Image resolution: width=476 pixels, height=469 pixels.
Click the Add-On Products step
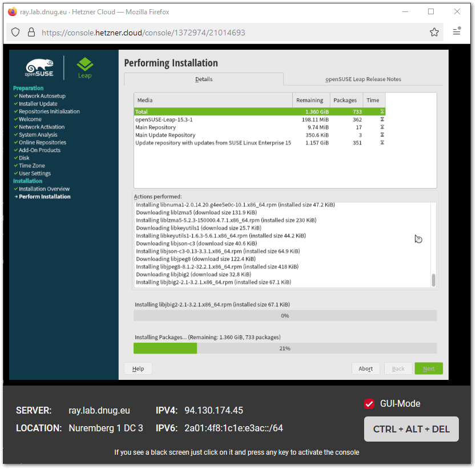pos(39,150)
